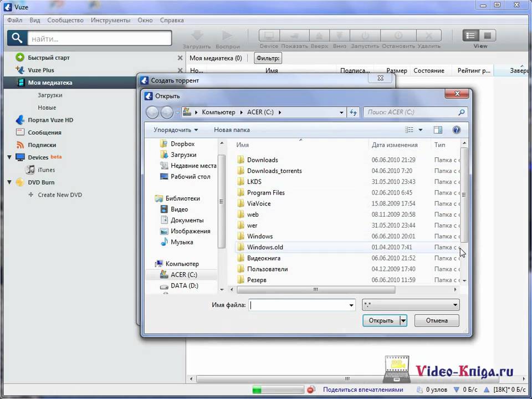The image size is (532, 399).
Task: Click Компьютер in the address breadcrumb
Action: point(218,112)
